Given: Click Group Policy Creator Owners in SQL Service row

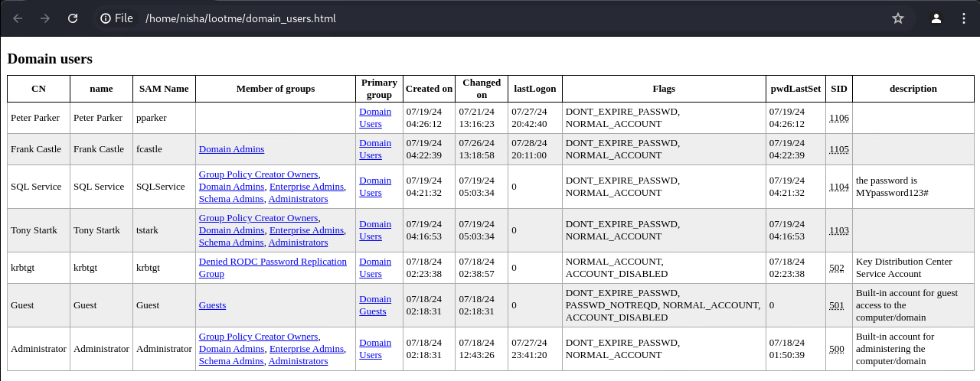Looking at the screenshot, I should click(258, 174).
